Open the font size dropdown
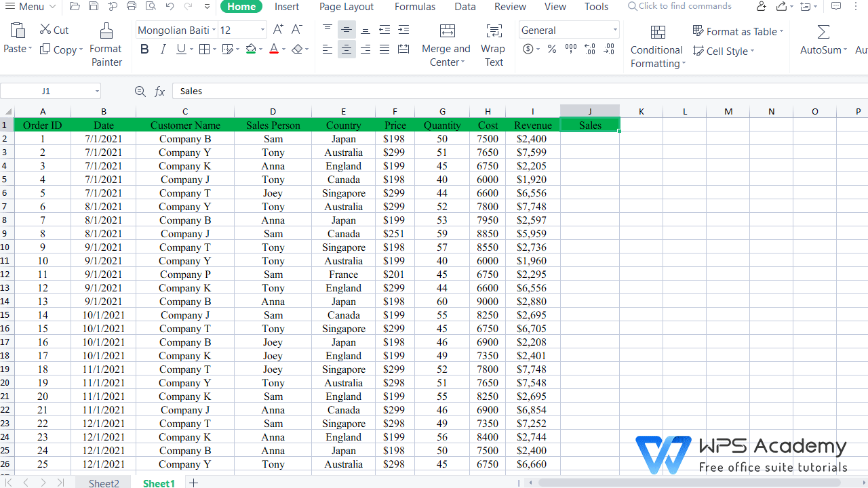 [261, 30]
